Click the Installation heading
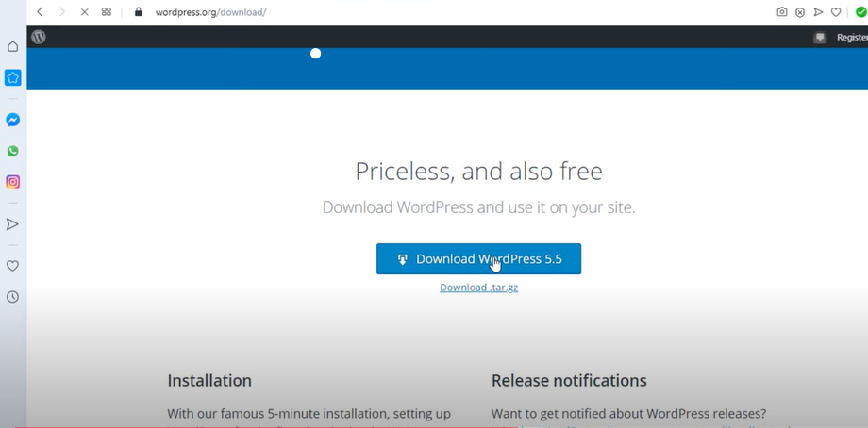The width and height of the screenshot is (868, 428). (x=209, y=381)
